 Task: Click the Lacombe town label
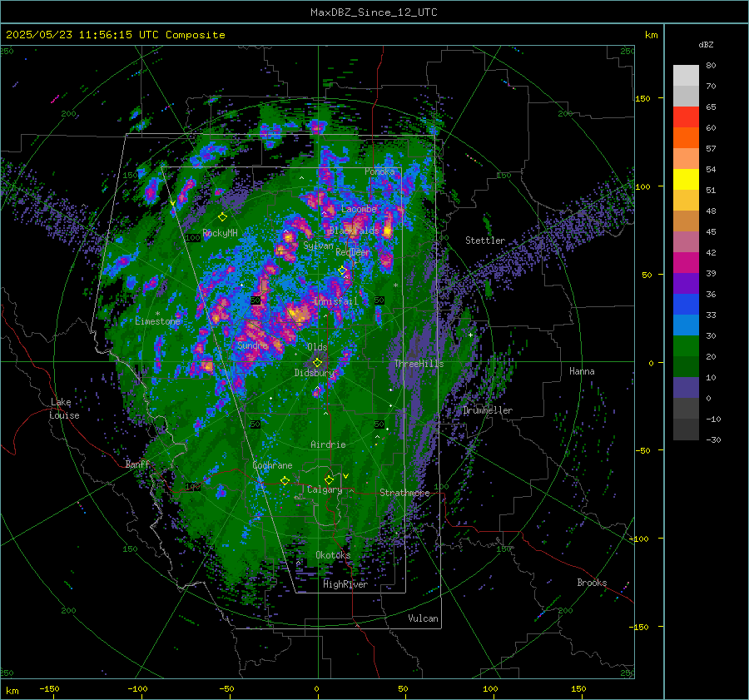point(359,209)
